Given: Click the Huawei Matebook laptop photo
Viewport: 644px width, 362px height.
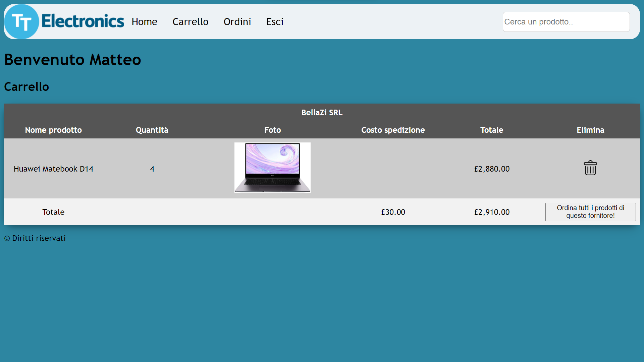Looking at the screenshot, I should pos(272,168).
